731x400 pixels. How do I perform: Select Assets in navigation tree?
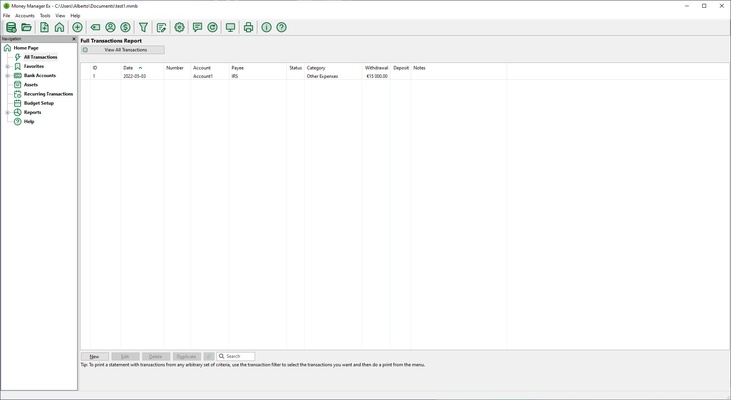tap(31, 85)
